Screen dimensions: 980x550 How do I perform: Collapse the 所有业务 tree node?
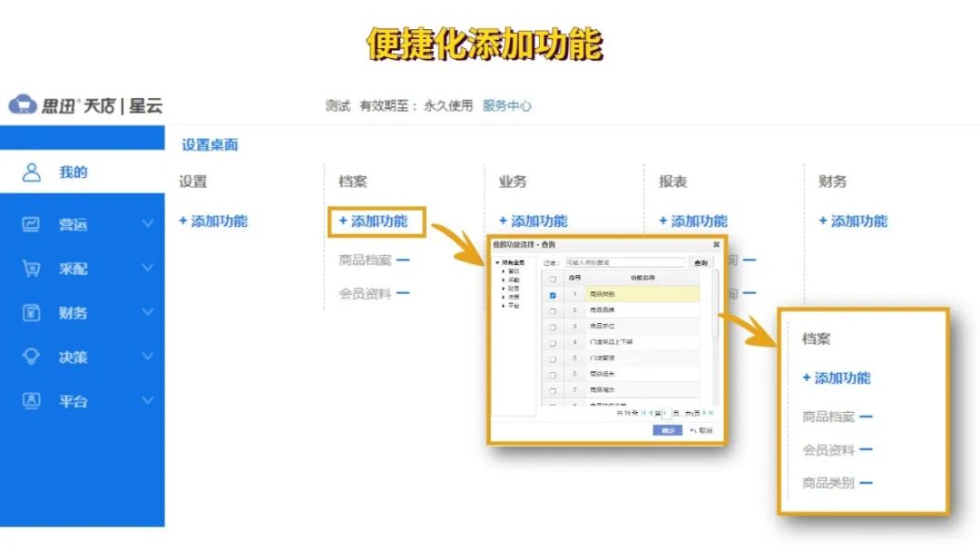(496, 261)
